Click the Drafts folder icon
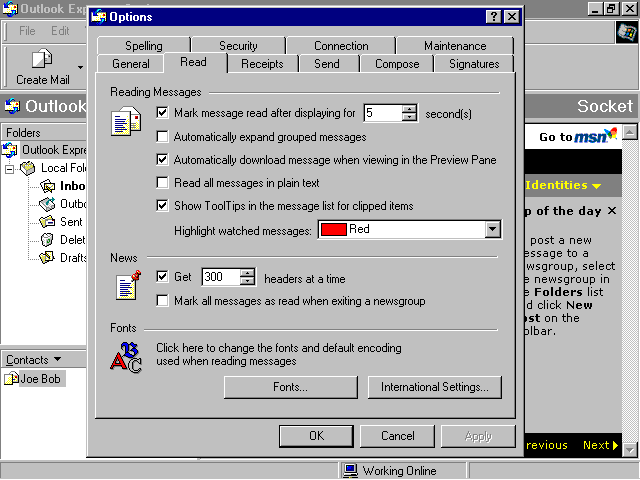The width and height of the screenshot is (640, 480). point(47,258)
